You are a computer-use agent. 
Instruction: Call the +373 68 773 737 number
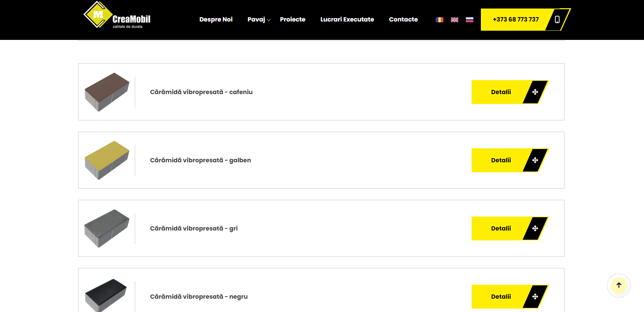[515, 20]
